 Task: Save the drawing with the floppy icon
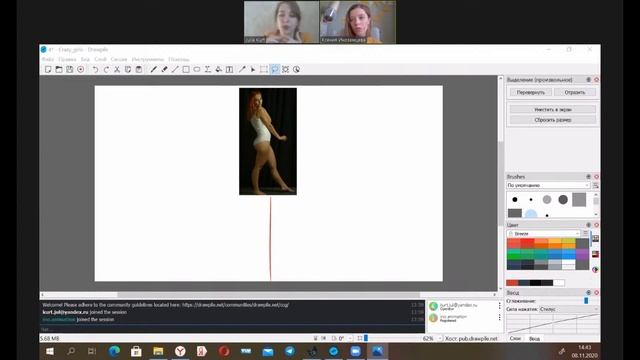(x=70, y=69)
